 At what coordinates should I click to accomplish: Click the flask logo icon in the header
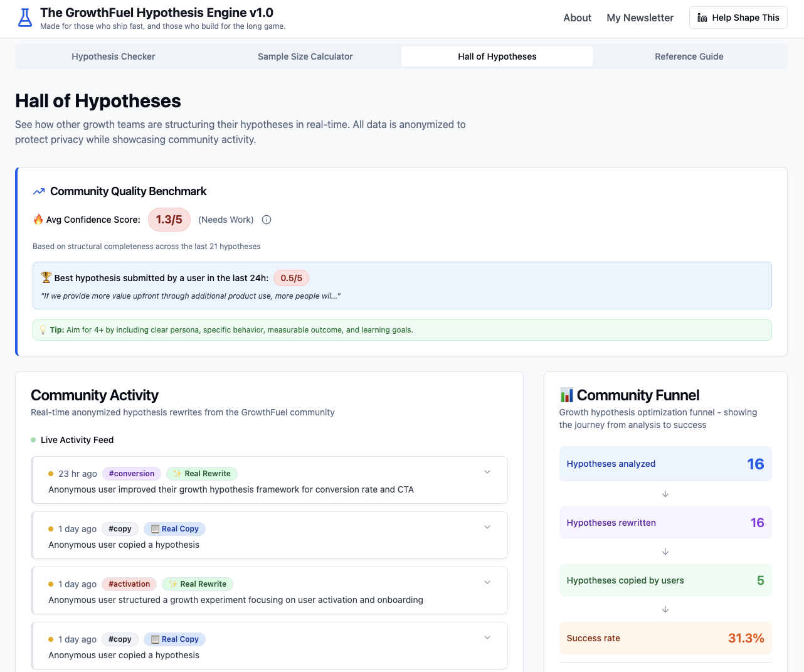click(x=25, y=18)
